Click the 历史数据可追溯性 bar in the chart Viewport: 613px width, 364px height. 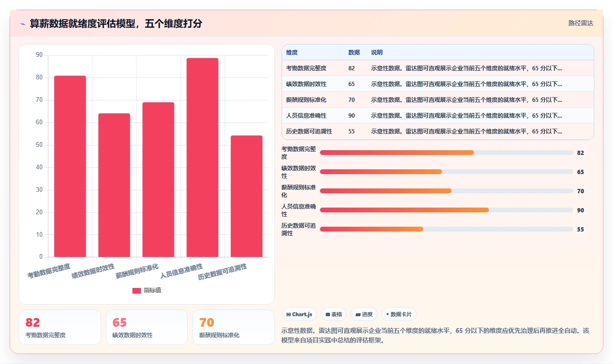pos(247,197)
